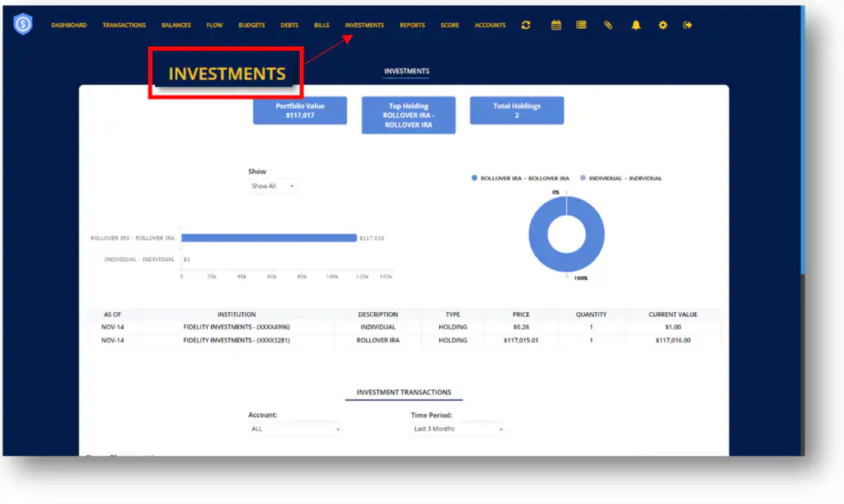Open the calendar icon in navbar

pyautogui.click(x=556, y=26)
